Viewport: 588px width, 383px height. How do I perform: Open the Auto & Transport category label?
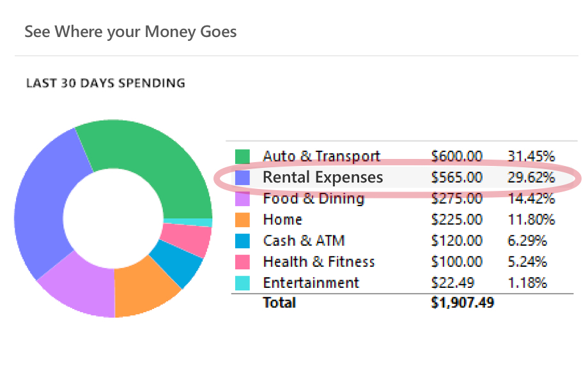(321, 156)
